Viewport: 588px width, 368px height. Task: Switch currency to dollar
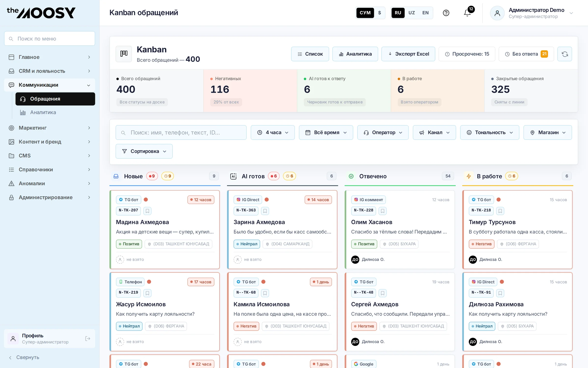pos(380,13)
